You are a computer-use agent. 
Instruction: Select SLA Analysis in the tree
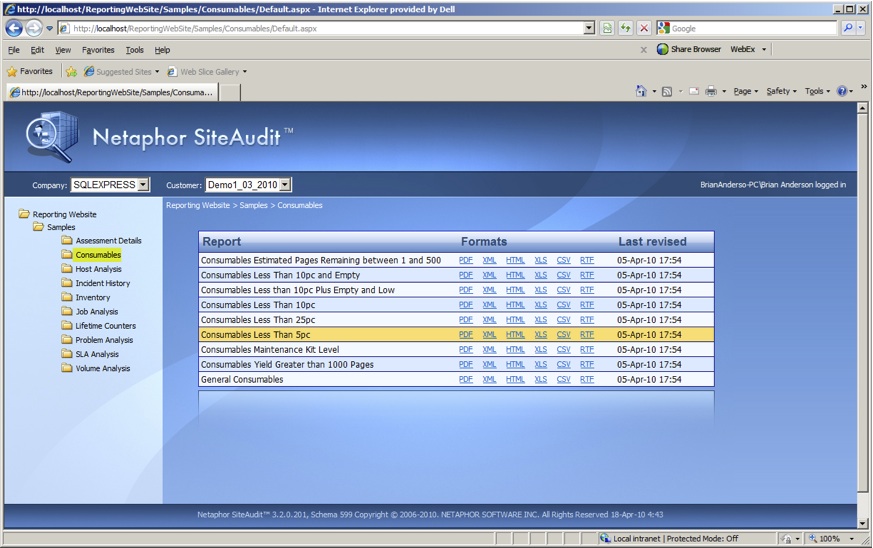tap(97, 354)
